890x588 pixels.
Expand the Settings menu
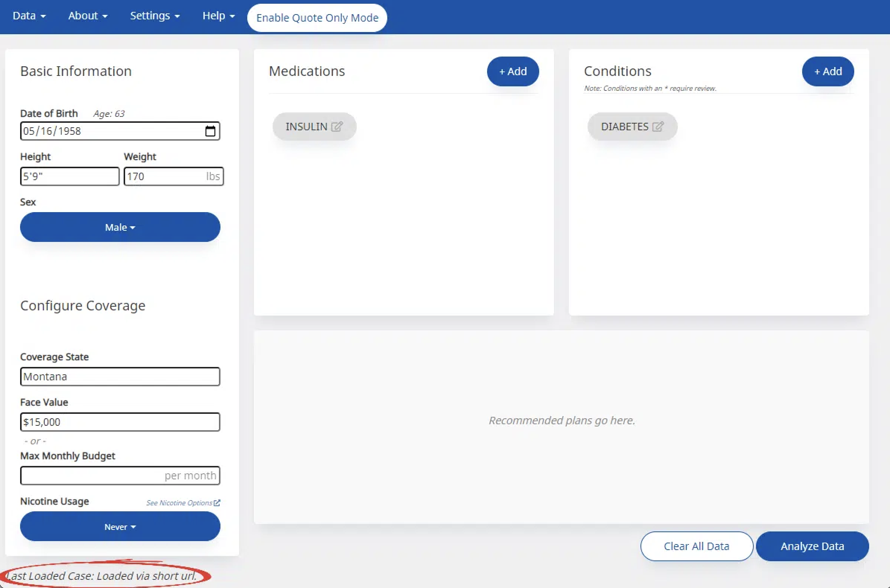tap(155, 16)
